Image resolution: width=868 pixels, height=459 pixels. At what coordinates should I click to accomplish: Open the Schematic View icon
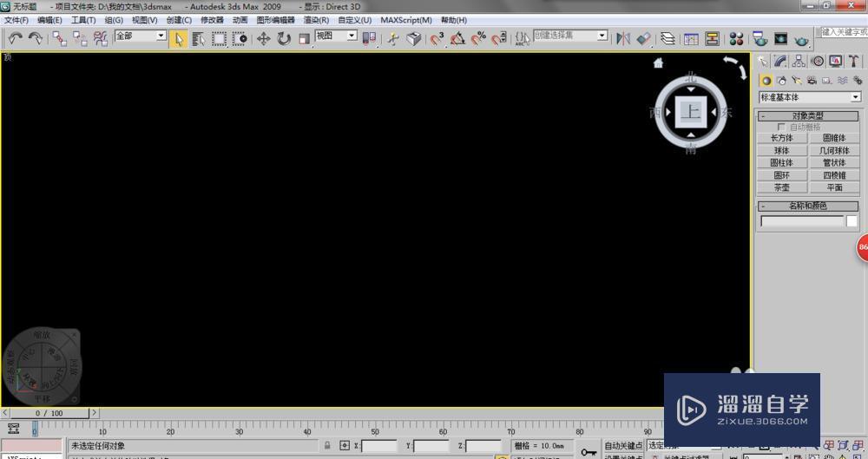pyautogui.click(x=712, y=39)
